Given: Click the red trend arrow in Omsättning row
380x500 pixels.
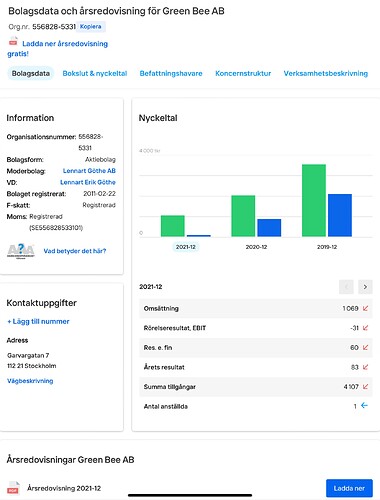Looking at the screenshot, I should click(365, 308).
